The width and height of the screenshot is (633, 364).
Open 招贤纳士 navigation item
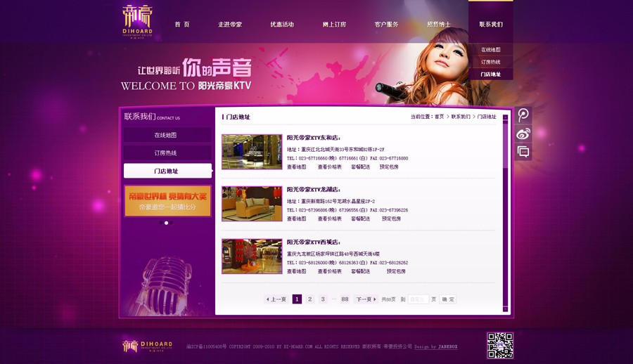point(439,24)
